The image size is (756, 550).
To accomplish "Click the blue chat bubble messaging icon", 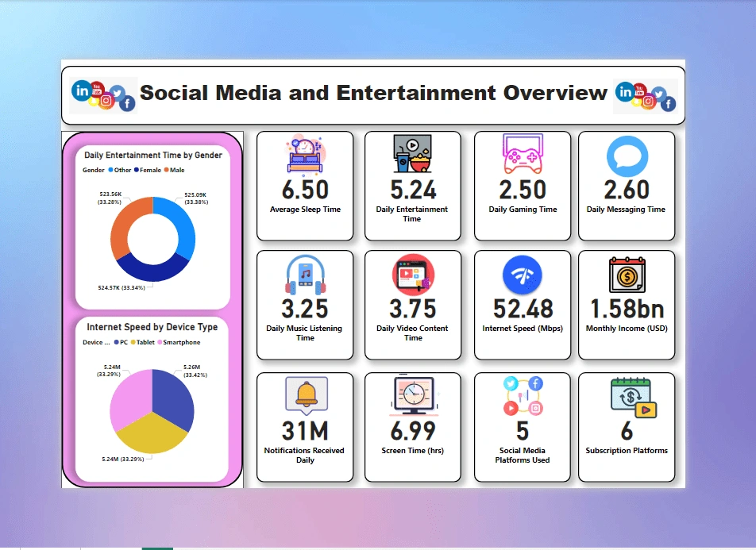I will coord(627,156).
